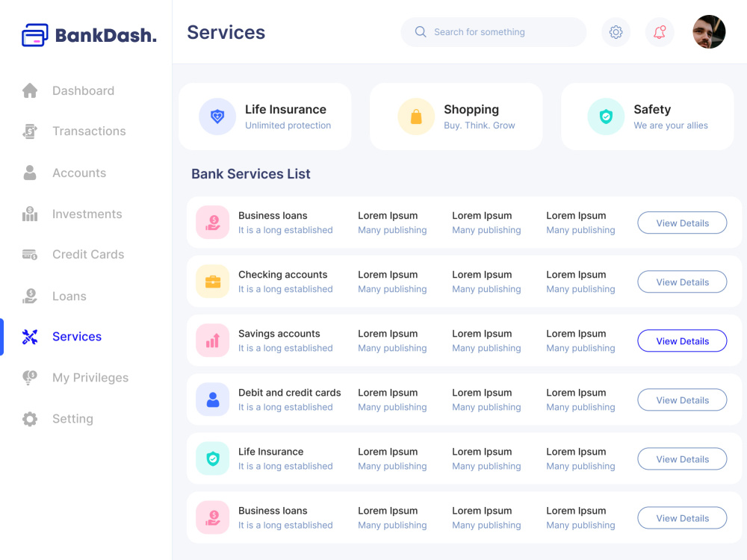Navigate to Investments
The image size is (747, 560).
coord(87,214)
